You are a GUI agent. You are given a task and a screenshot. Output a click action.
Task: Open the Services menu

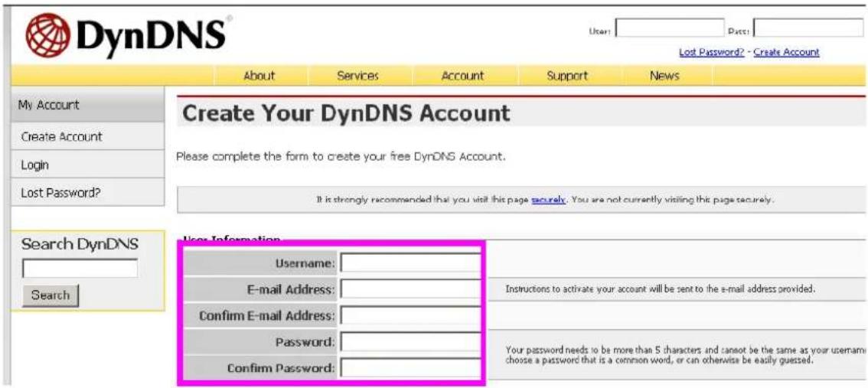click(x=357, y=76)
